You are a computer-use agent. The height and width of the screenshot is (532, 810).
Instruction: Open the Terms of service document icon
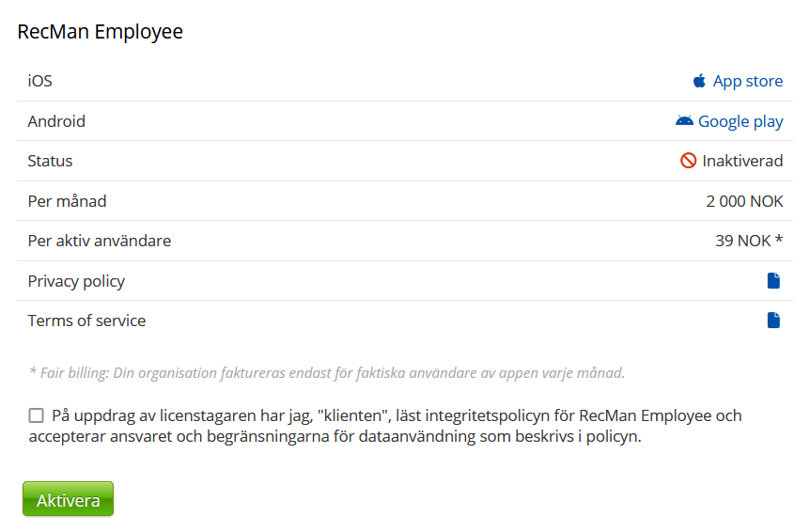point(773,321)
